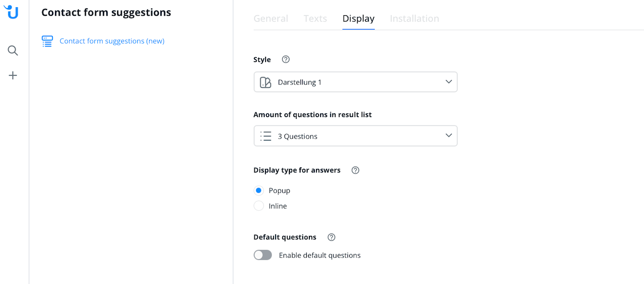Click the Enable default questions label

319,255
